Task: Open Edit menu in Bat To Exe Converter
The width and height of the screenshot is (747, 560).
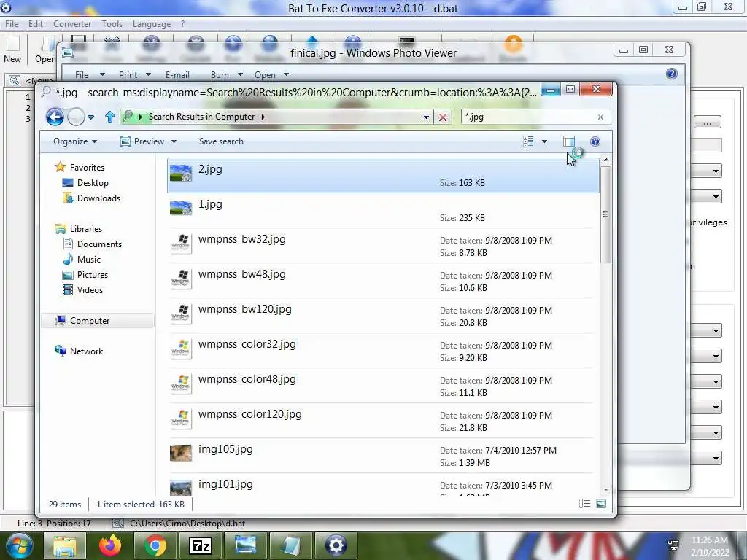Action: [x=35, y=24]
